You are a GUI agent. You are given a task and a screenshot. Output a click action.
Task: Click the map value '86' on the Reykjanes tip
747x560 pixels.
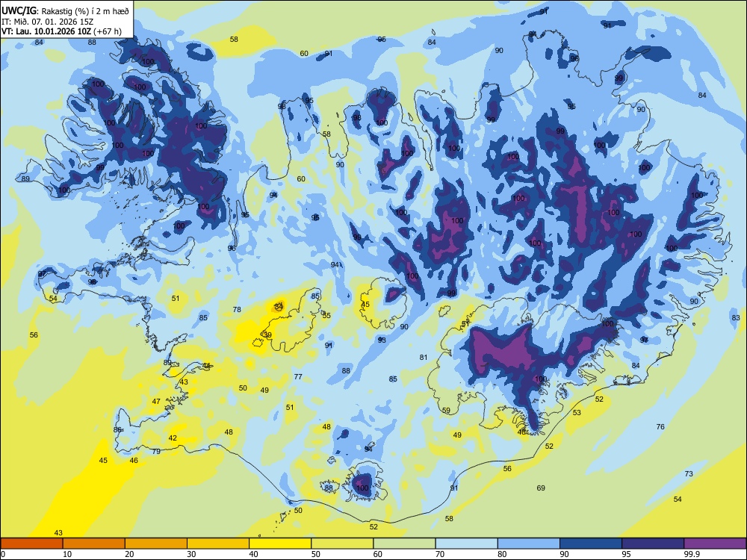[x=118, y=429]
